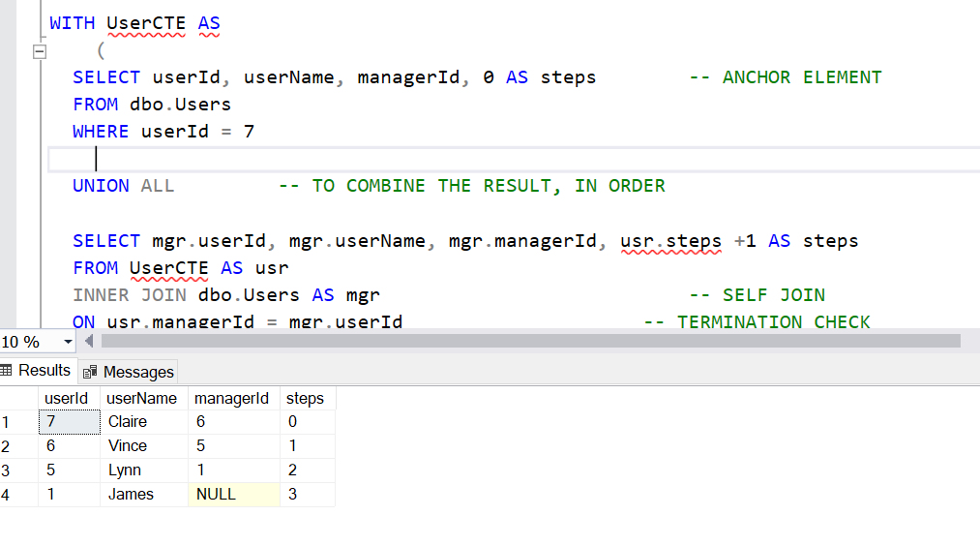Image resolution: width=980 pixels, height=546 pixels.
Task: Click the managerId column header
Action: point(232,398)
